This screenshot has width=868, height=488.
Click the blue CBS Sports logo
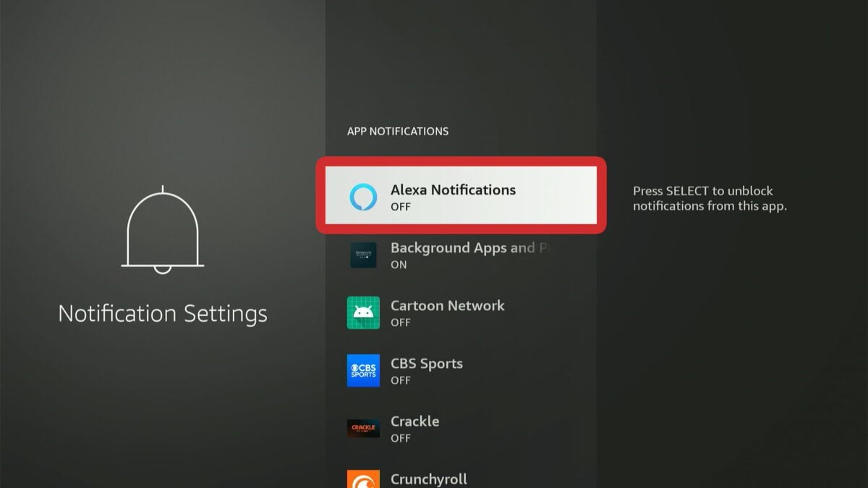(363, 371)
